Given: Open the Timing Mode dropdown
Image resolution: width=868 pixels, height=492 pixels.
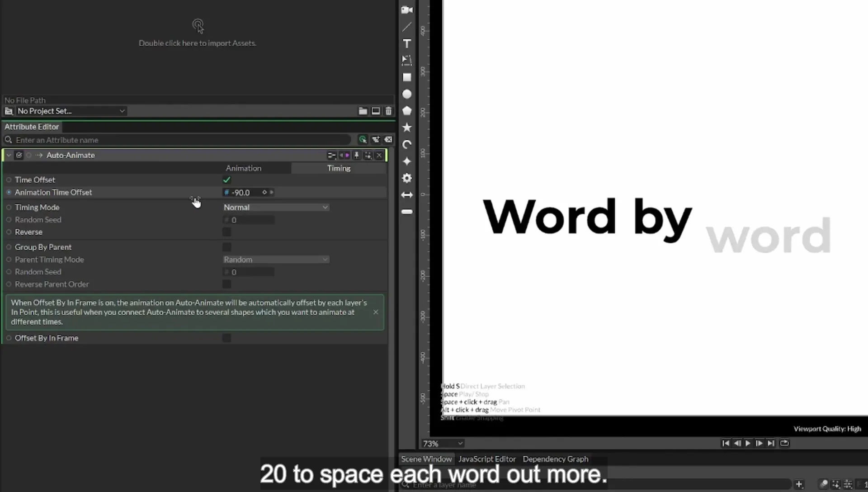Looking at the screenshot, I should coord(276,207).
